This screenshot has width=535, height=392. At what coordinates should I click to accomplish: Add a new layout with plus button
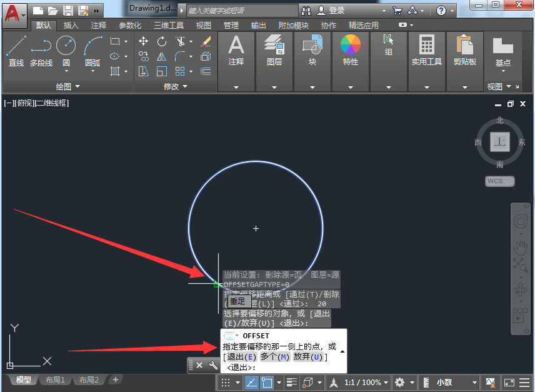pos(116,379)
